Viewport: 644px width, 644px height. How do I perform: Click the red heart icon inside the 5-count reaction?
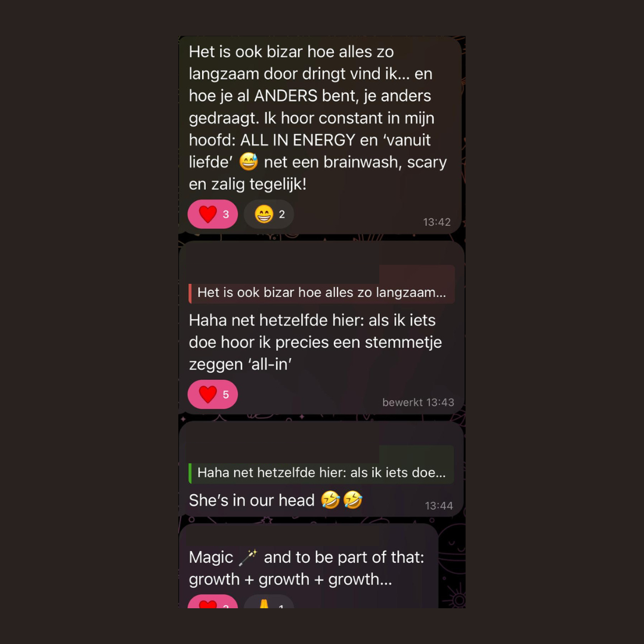[208, 394]
